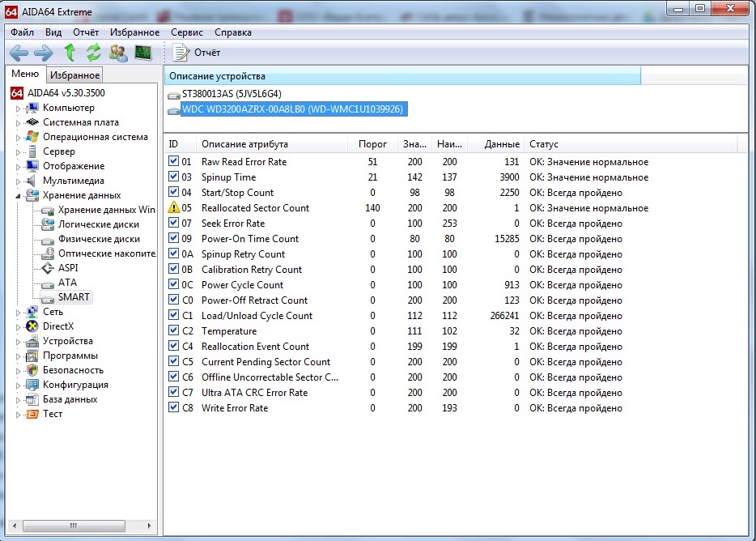Expand the Компьютер tree node

18,109
